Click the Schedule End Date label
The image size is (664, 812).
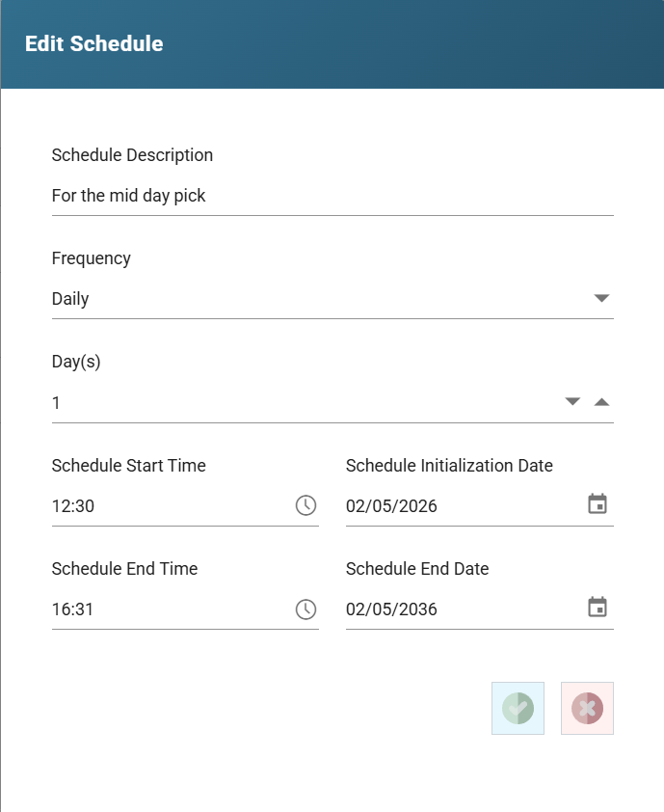417,569
